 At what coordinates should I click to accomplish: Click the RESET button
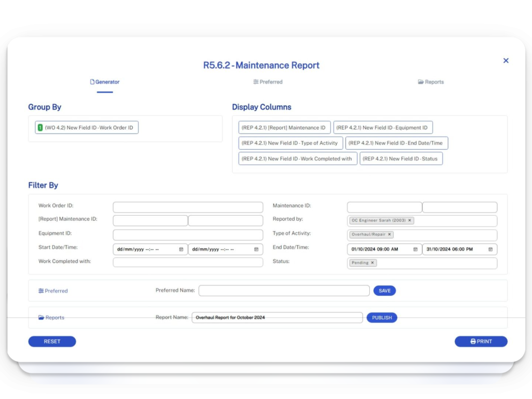click(x=52, y=341)
